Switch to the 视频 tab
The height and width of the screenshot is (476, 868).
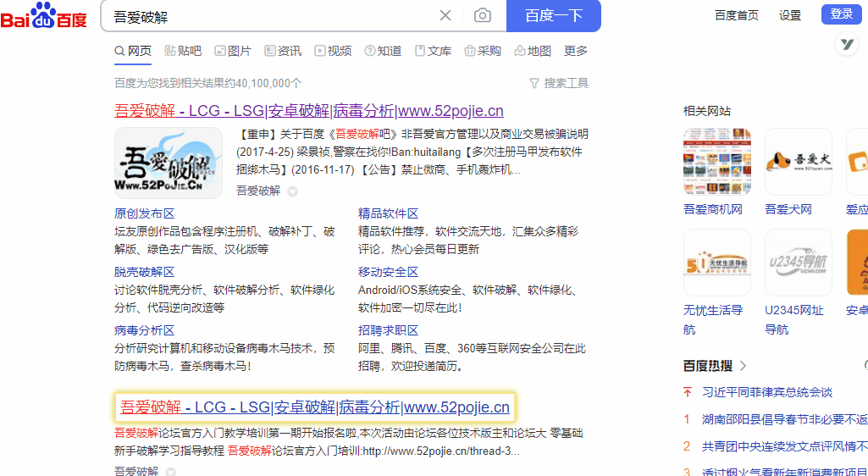pos(334,51)
